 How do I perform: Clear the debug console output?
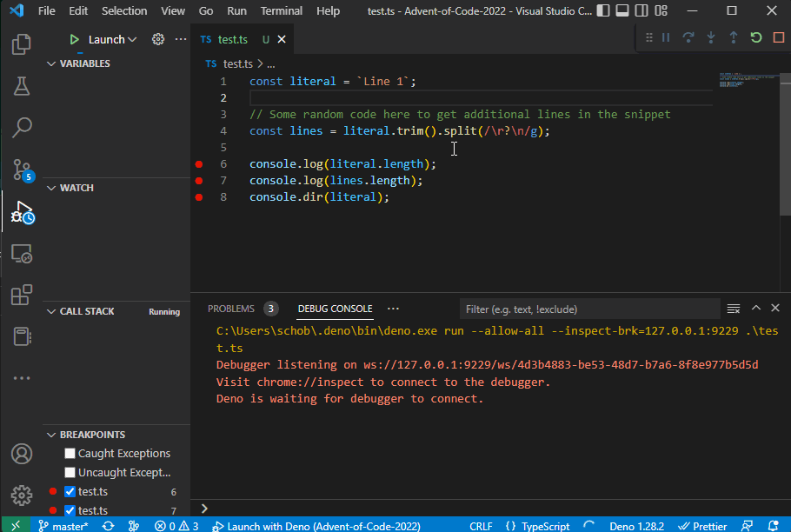(734, 309)
